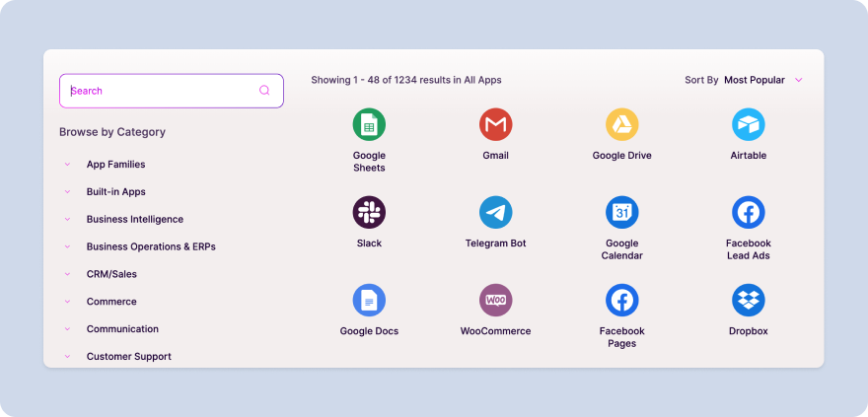The image size is (868, 417).
Task: Expand the App Families category chevron
Action: pyautogui.click(x=67, y=165)
